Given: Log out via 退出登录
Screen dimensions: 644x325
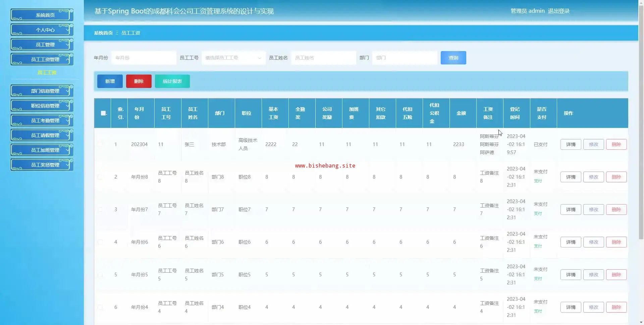Looking at the screenshot, I should pos(558,11).
